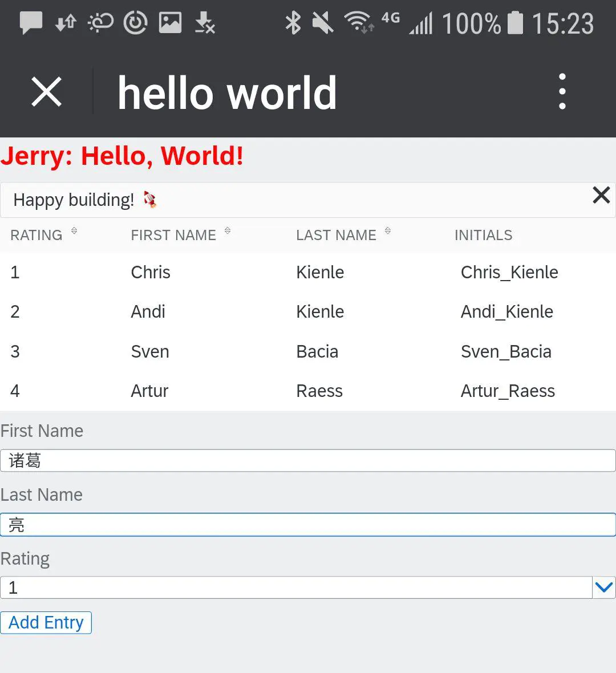Dismiss the Happy building message strip
The width and height of the screenshot is (616, 673).
click(601, 195)
